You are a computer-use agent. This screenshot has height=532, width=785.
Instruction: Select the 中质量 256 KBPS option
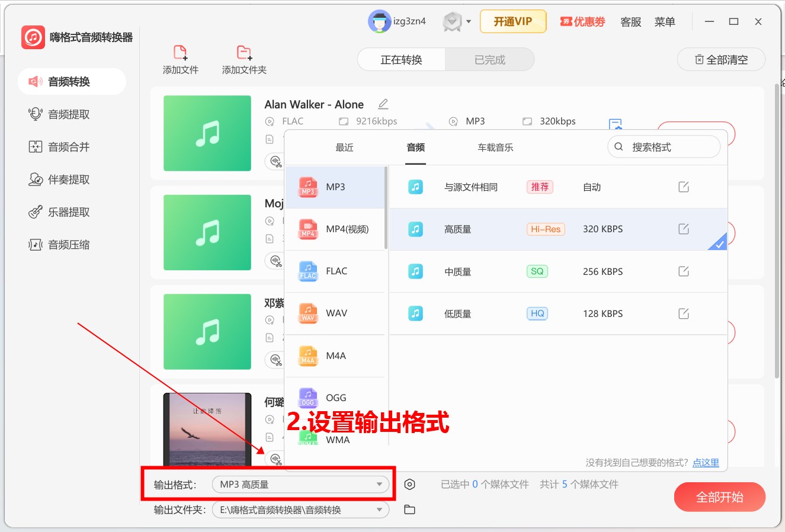click(558, 271)
